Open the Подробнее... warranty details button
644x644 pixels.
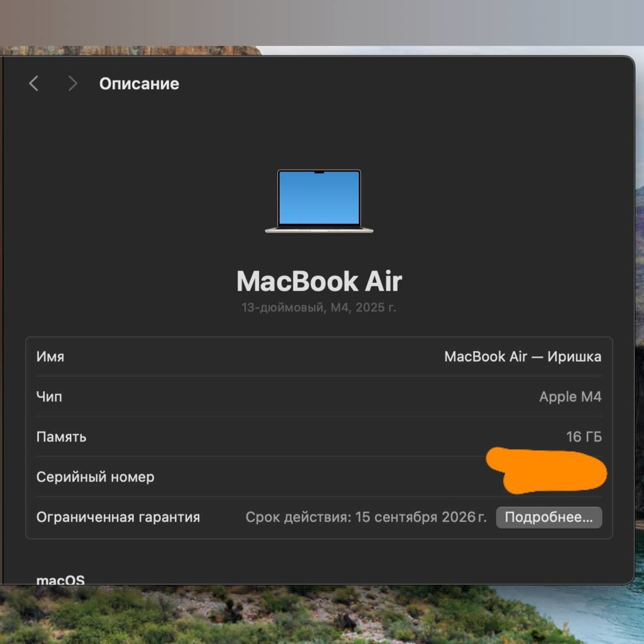click(548, 517)
